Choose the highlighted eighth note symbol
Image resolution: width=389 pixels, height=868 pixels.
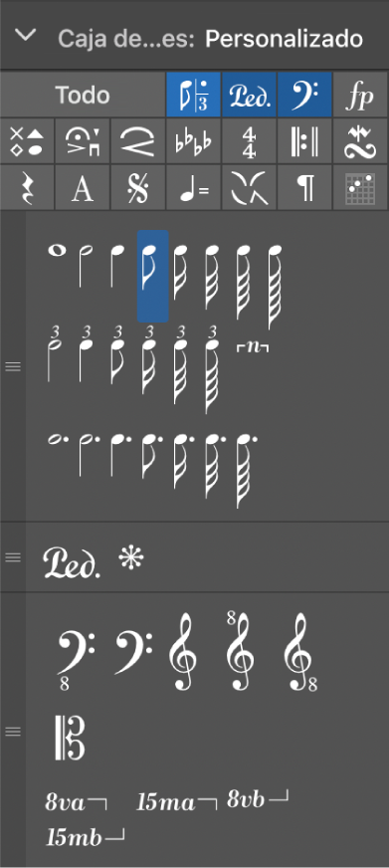click(x=152, y=276)
